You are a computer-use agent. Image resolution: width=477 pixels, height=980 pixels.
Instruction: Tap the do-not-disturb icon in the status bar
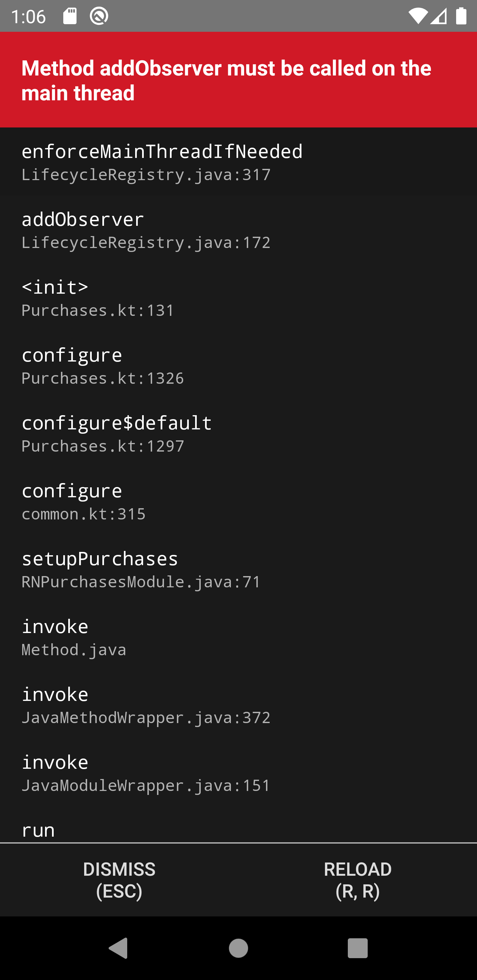tap(99, 16)
